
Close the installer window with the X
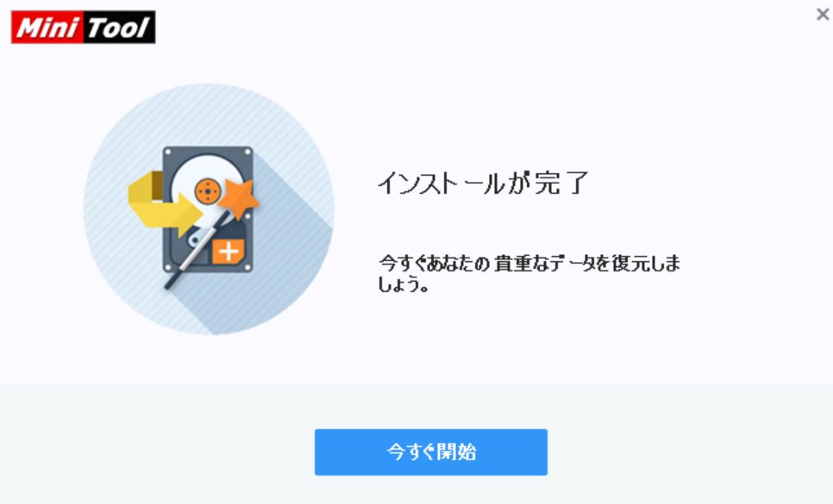tap(823, 15)
